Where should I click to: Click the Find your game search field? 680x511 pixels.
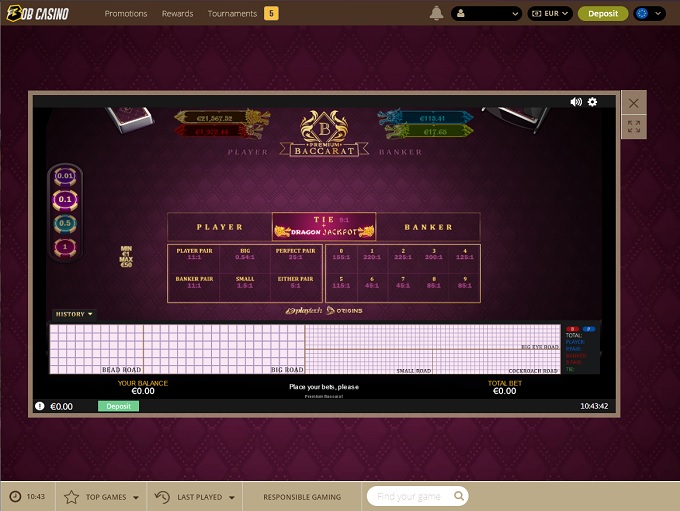coord(410,496)
